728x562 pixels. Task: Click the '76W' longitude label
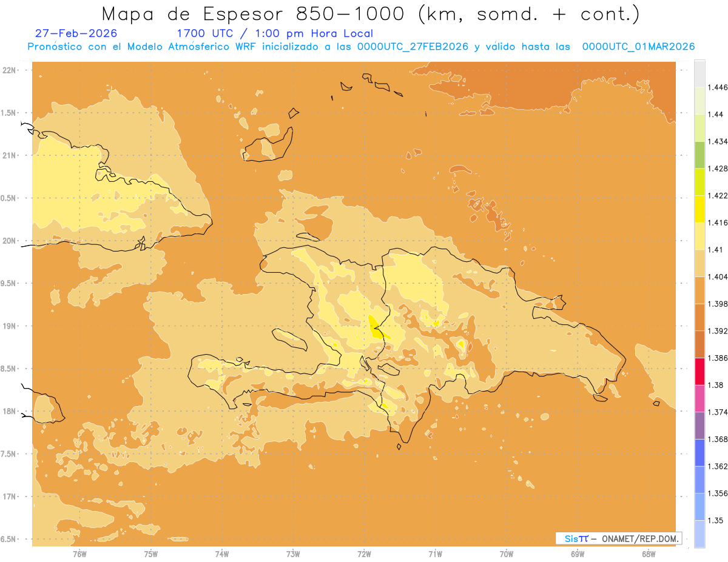(79, 554)
